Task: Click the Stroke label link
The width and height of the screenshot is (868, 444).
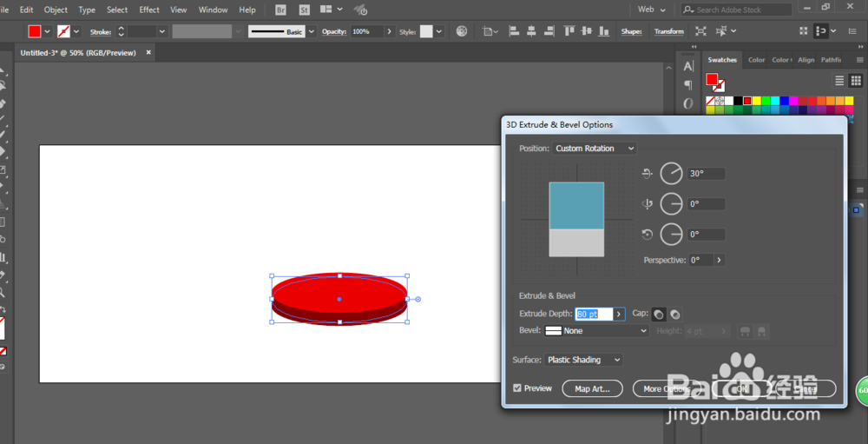Action: point(101,31)
